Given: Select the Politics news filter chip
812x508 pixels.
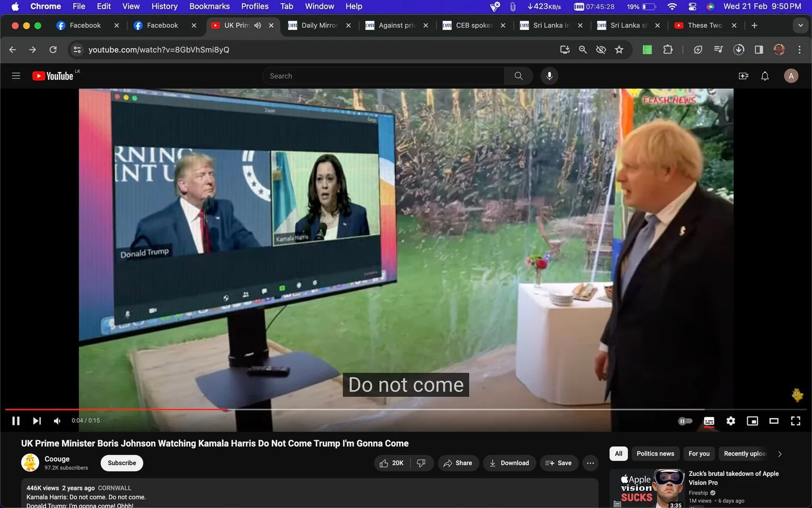Looking at the screenshot, I should tap(655, 453).
